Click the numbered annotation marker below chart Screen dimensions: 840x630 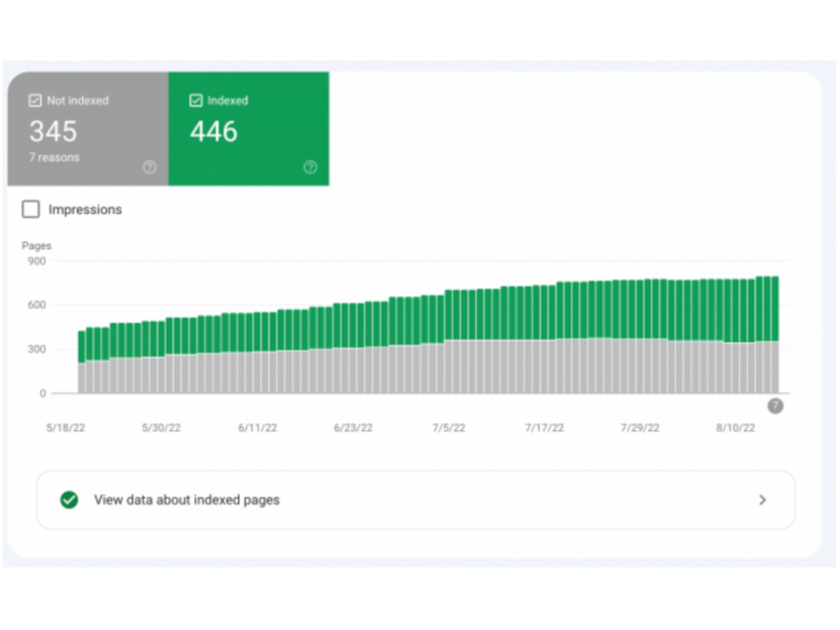pos(775,406)
